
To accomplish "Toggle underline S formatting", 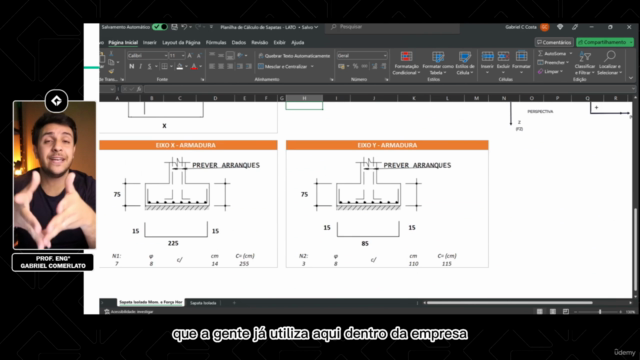I will click(149, 67).
